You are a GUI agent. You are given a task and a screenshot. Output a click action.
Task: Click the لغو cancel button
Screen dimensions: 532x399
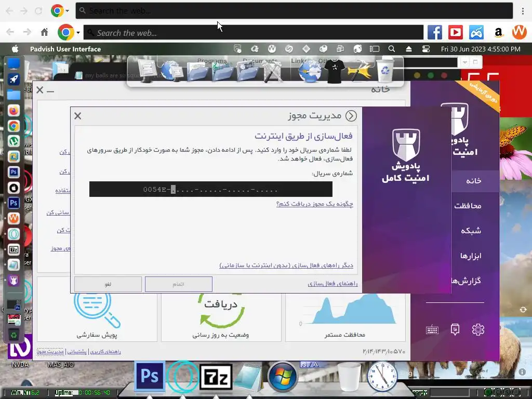[108, 284]
